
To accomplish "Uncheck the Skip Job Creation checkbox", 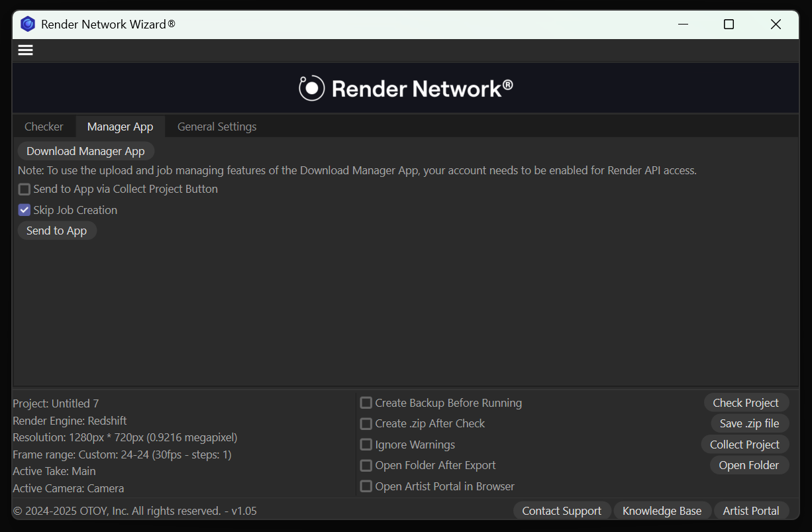I will click(x=25, y=210).
